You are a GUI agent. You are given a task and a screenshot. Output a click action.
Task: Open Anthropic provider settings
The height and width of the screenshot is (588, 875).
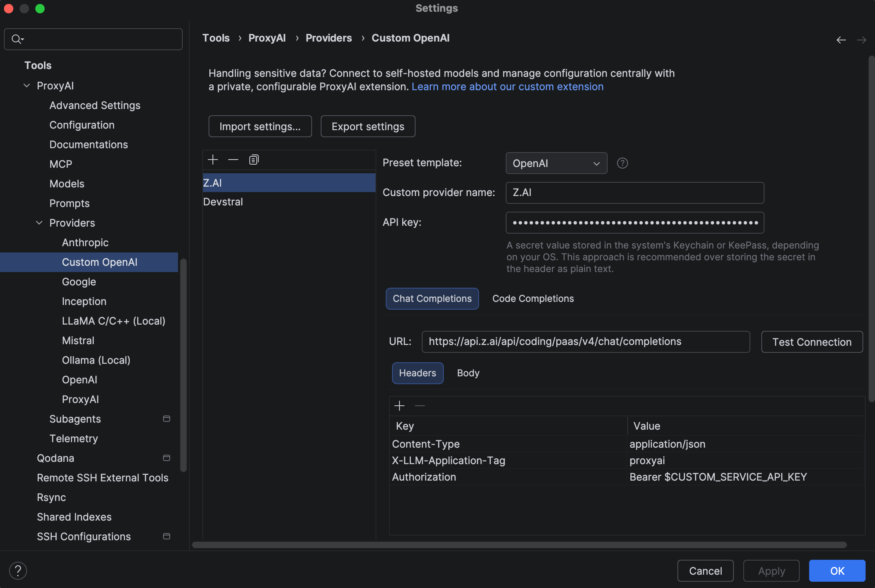pos(85,243)
